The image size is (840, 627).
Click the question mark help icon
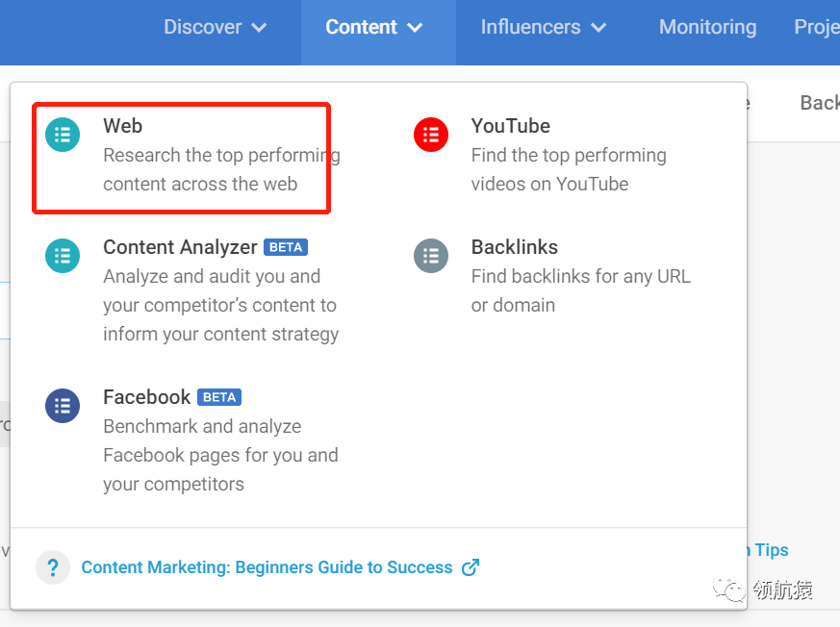pos(53,567)
